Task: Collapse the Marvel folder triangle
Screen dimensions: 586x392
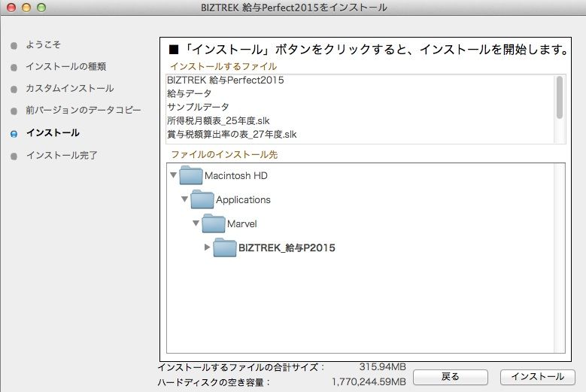Action: click(x=196, y=223)
